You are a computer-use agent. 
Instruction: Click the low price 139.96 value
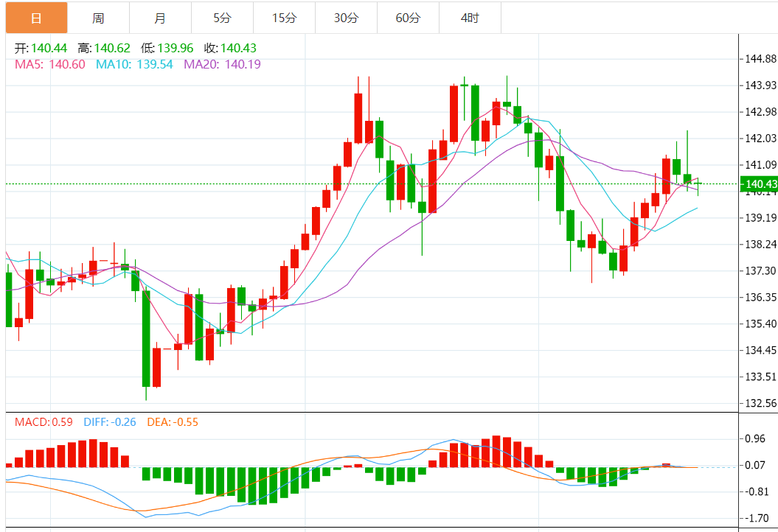176,48
